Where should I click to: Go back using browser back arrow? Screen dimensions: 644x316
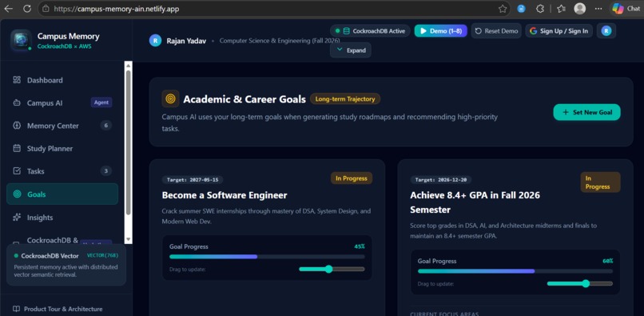coord(8,9)
